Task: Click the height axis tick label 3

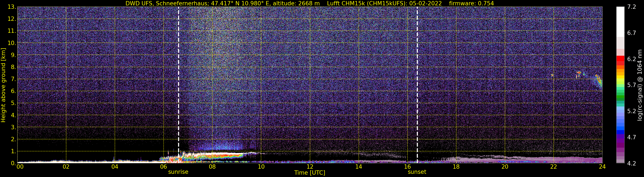Action: [x=13, y=127]
